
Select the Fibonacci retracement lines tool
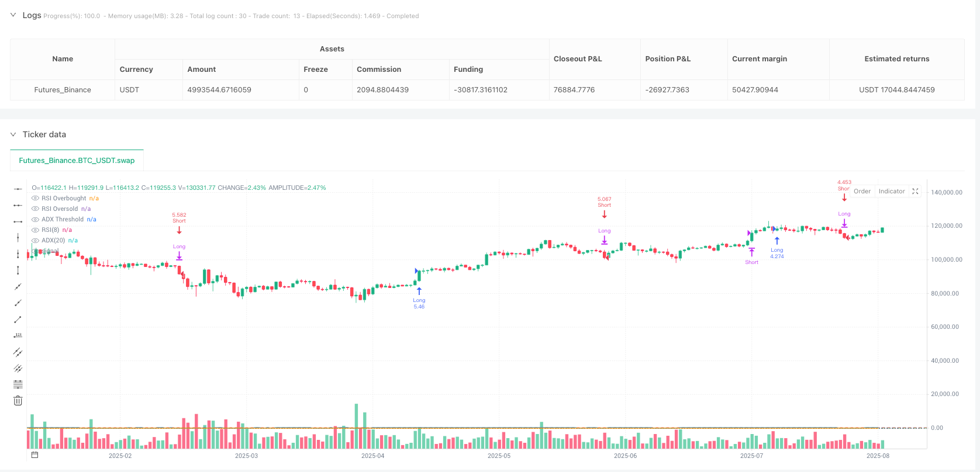click(18, 384)
